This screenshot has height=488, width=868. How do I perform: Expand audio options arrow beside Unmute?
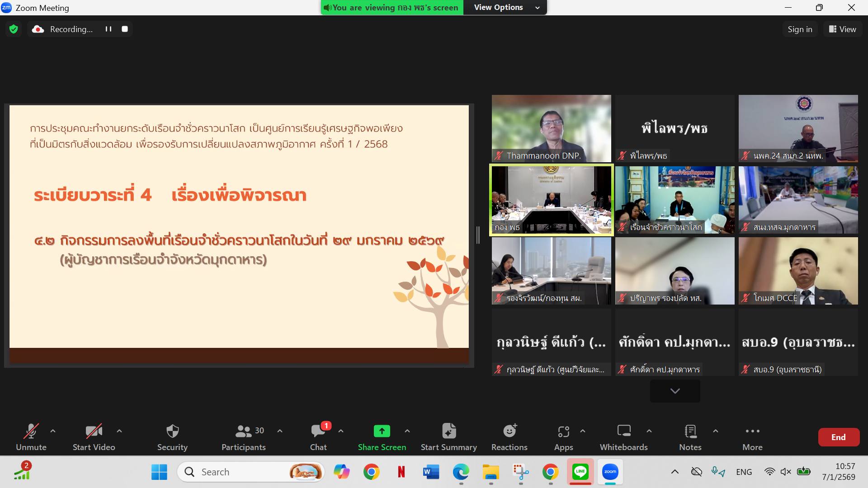point(53,431)
